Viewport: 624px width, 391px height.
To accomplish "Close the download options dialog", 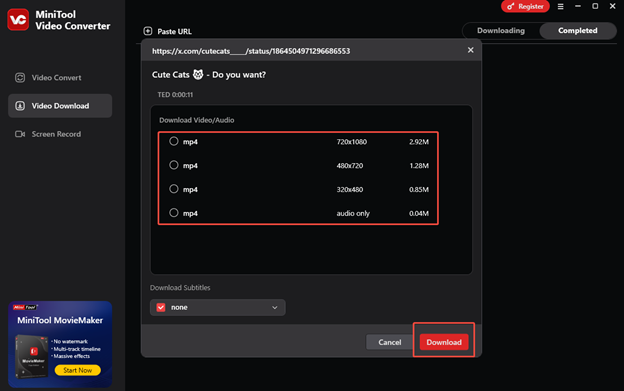I will 470,50.
